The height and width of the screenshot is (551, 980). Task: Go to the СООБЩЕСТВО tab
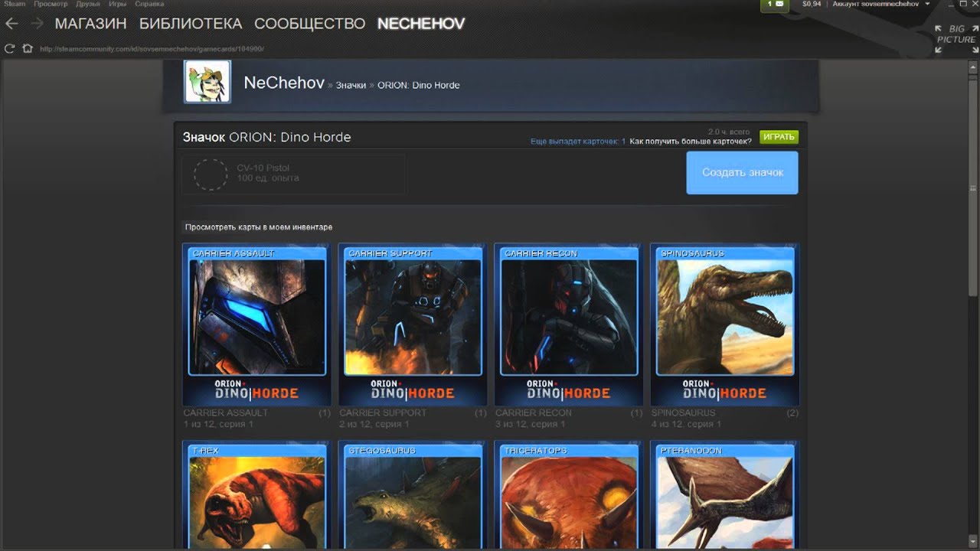[309, 24]
